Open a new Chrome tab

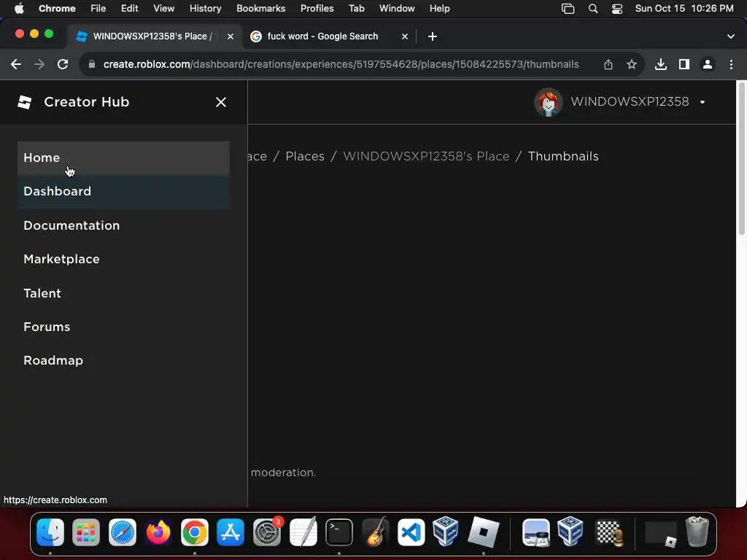tap(432, 36)
